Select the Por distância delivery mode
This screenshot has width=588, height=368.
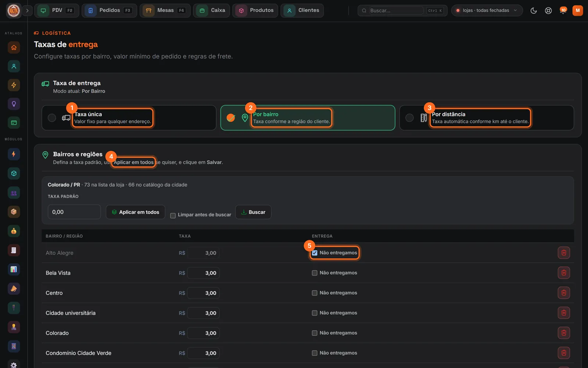pos(487,118)
